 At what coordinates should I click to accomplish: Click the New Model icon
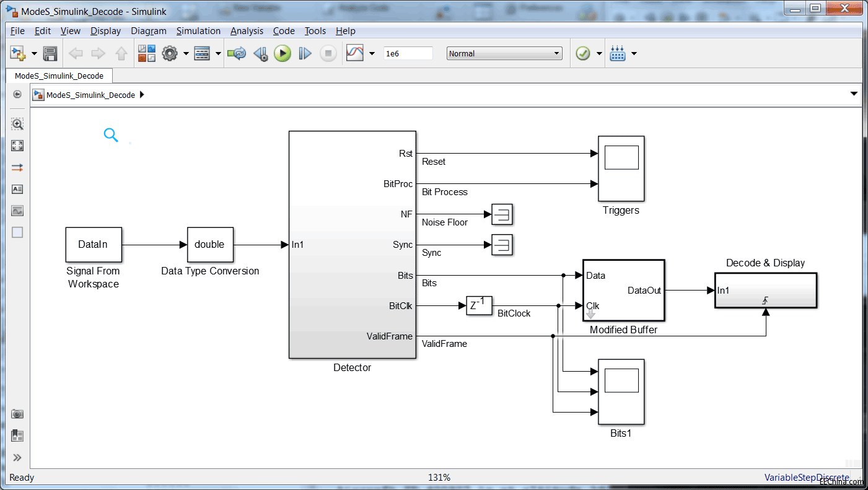tap(17, 54)
